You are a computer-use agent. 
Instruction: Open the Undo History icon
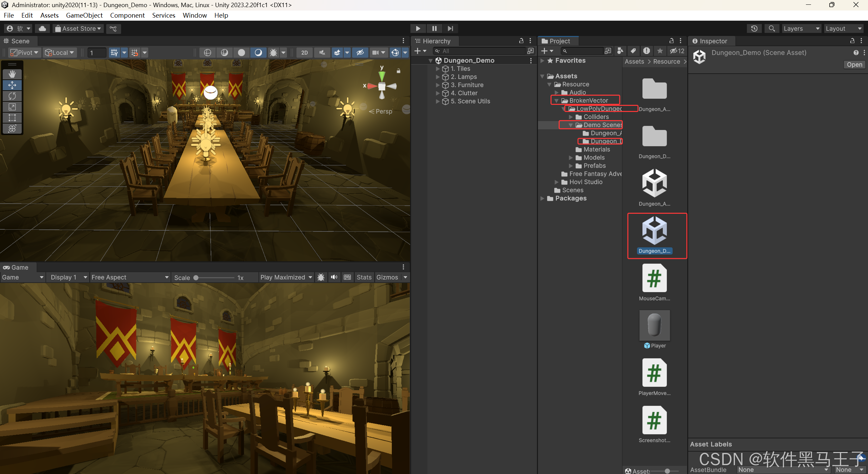(754, 29)
